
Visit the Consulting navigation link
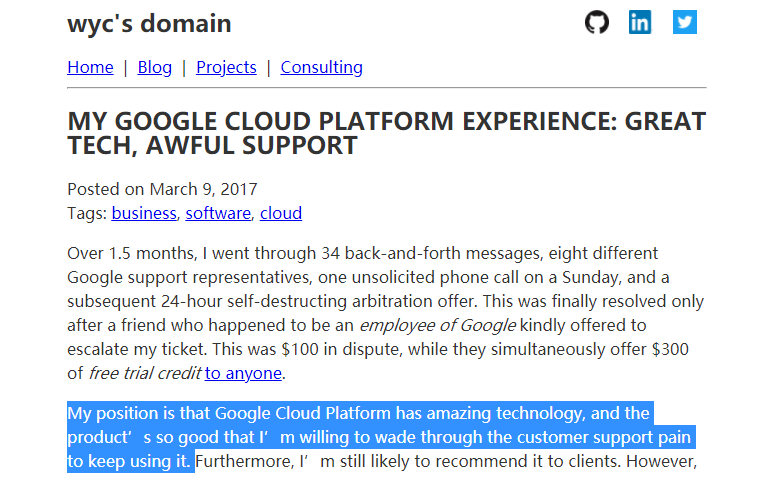322,67
